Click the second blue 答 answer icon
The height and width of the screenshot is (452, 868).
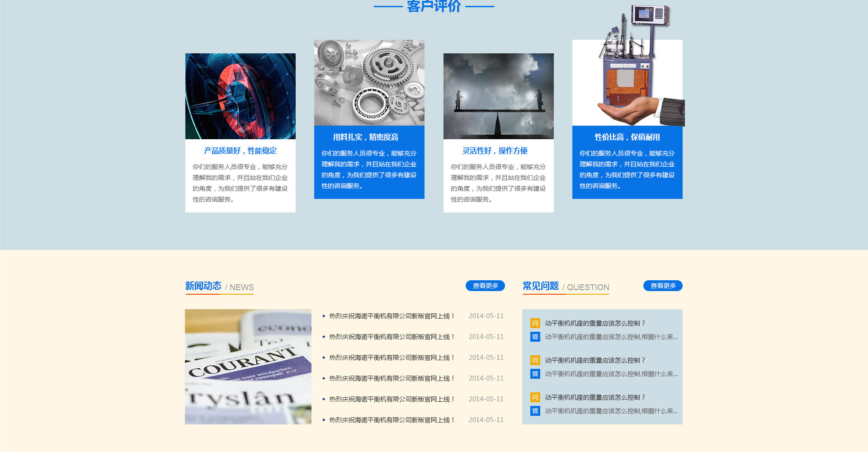pos(535,374)
